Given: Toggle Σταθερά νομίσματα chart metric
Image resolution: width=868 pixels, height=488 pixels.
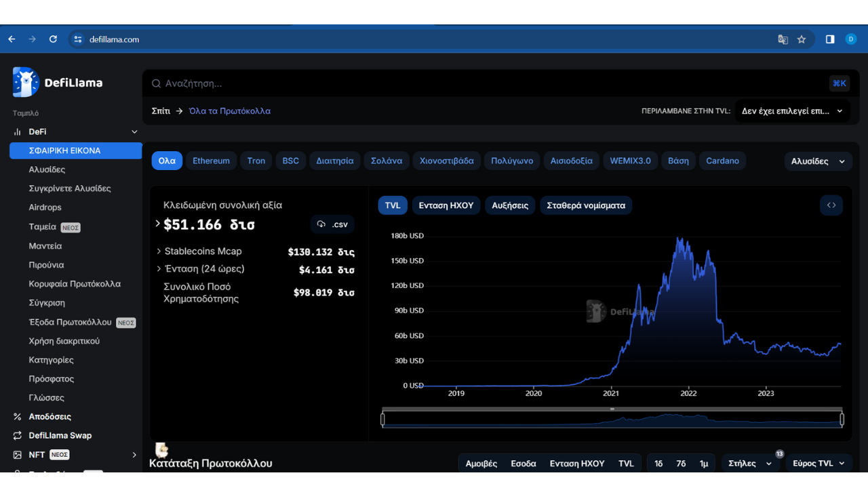Looking at the screenshot, I should [x=586, y=205].
